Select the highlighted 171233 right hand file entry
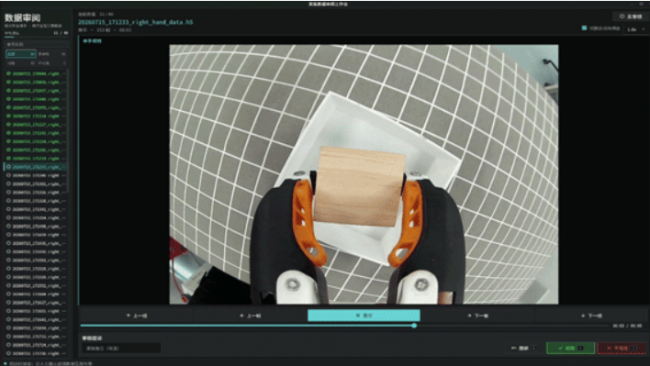The width and height of the screenshot is (650, 366). 36,167
